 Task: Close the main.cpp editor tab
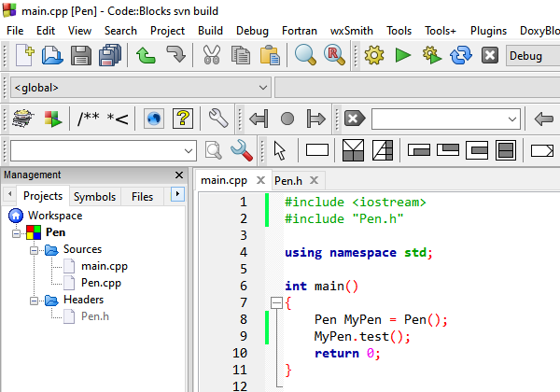click(x=261, y=180)
